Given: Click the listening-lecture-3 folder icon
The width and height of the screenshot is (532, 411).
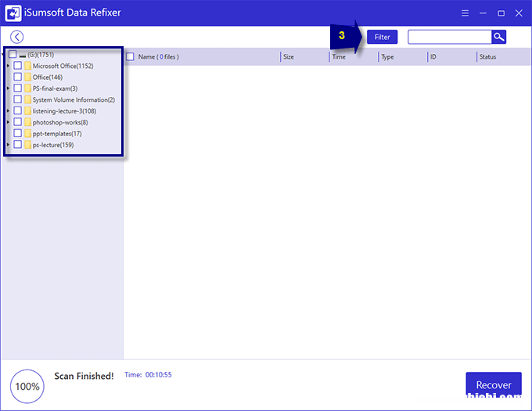Looking at the screenshot, I should click(x=28, y=111).
